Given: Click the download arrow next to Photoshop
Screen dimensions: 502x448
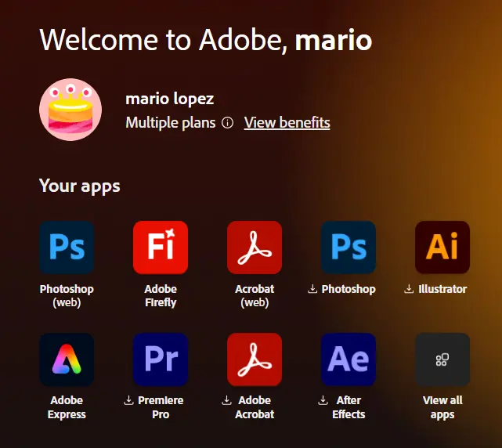Looking at the screenshot, I should [312, 289].
